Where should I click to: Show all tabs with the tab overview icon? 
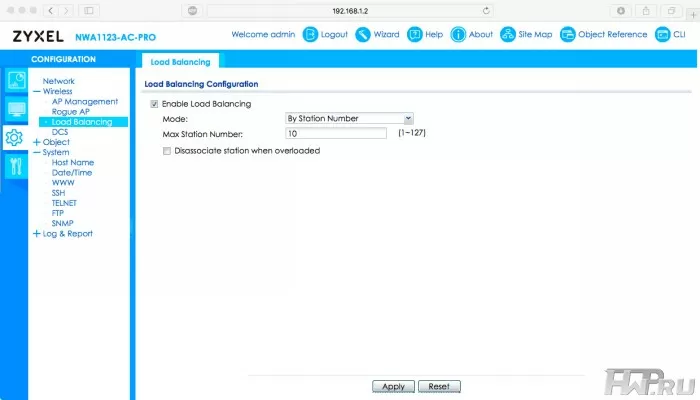pyautogui.click(x=671, y=11)
